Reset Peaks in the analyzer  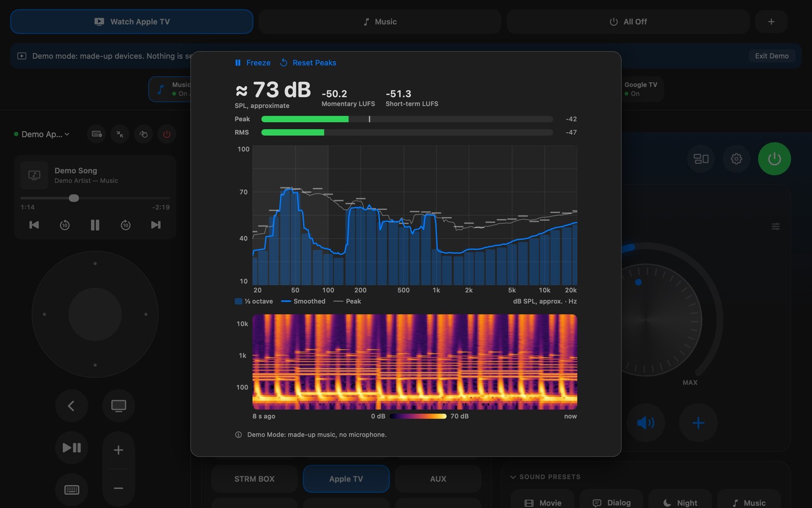click(x=308, y=62)
